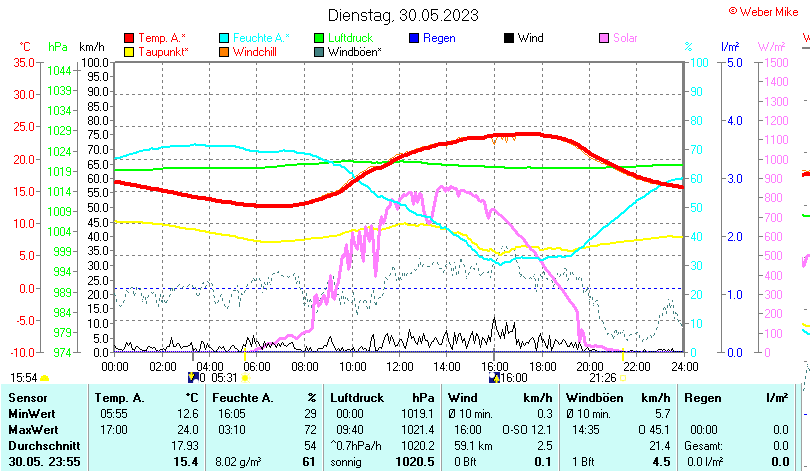This screenshot has height=471, width=810.
Task: Click the '© Weber Mike' copyright text
Action: 763,11
